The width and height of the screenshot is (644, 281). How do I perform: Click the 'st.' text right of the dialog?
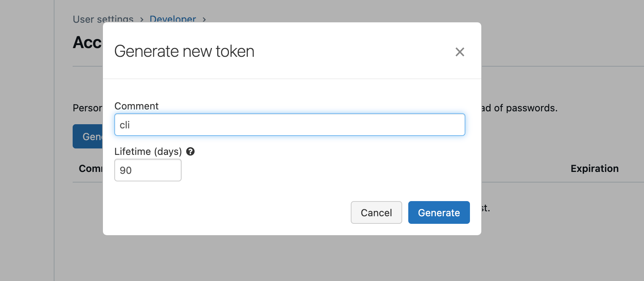485,208
